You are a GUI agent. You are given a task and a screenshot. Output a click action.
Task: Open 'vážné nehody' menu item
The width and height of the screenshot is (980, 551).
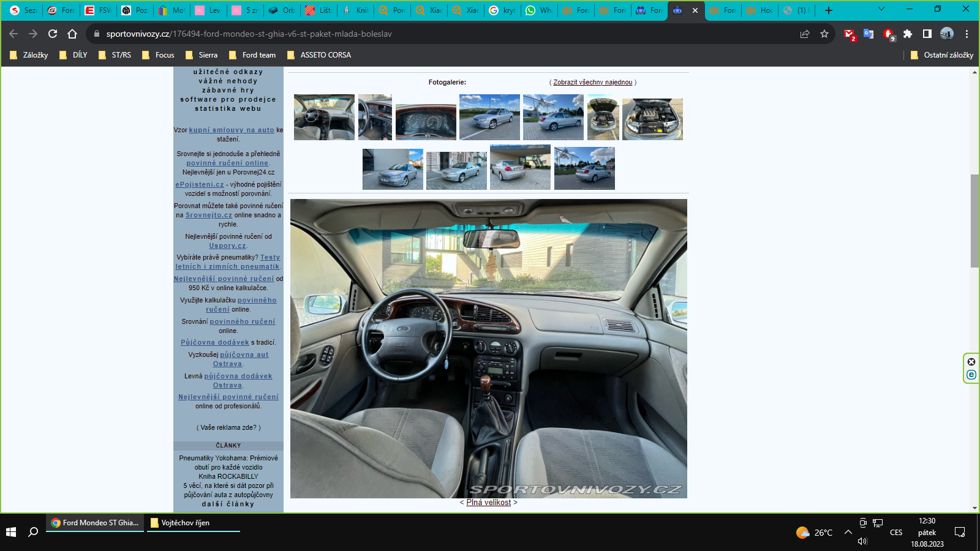228,81
